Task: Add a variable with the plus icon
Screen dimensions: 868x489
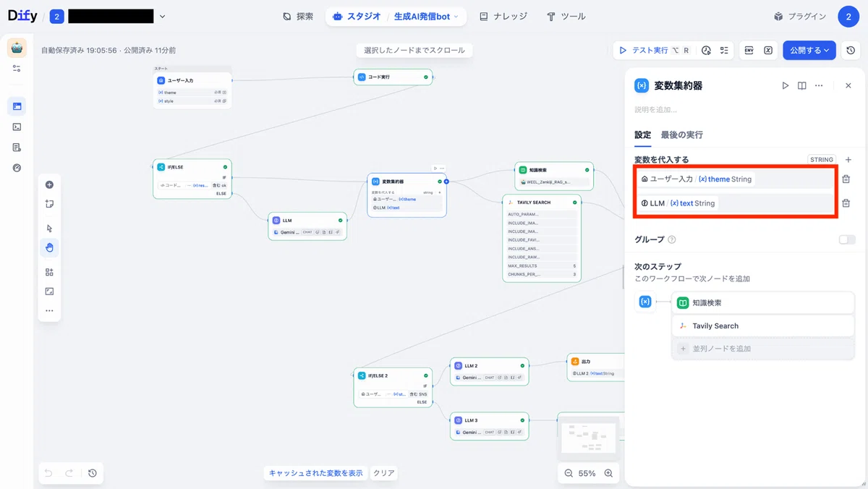Action: click(x=848, y=160)
